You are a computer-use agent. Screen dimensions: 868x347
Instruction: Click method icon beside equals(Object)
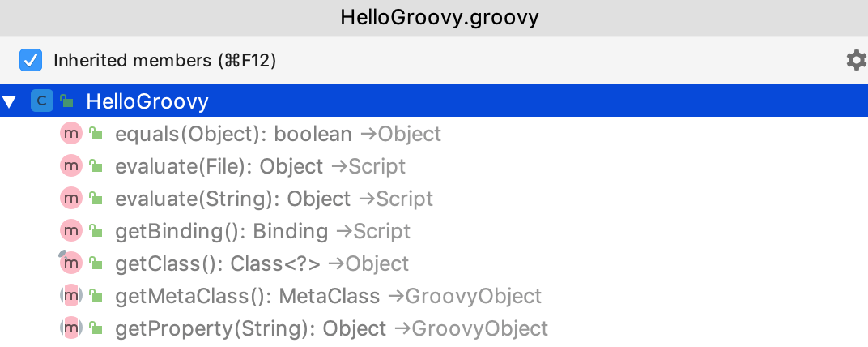point(70,134)
